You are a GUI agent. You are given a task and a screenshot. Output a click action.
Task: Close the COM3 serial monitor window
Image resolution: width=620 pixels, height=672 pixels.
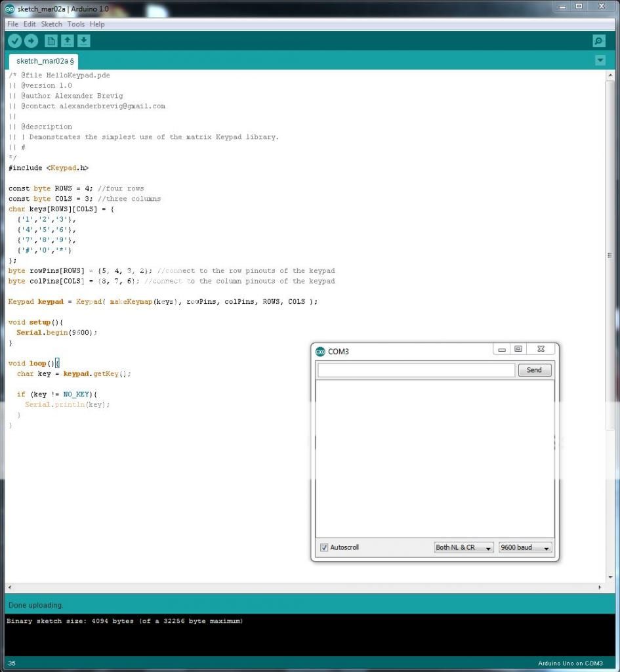pos(541,349)
